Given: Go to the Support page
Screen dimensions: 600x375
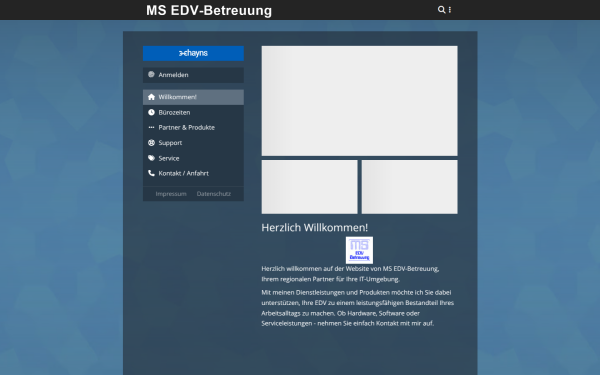Looking at the screenshot, I should pos(193,143).
